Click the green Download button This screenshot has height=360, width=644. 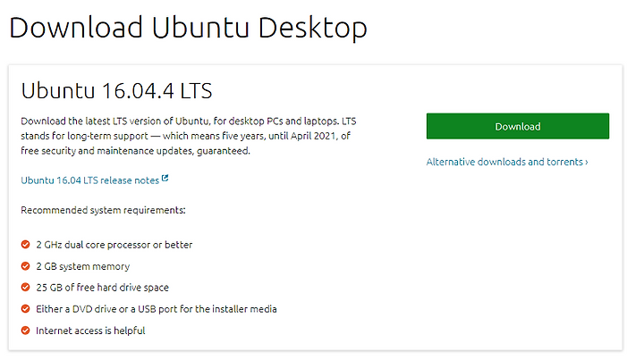coord(518,126)
